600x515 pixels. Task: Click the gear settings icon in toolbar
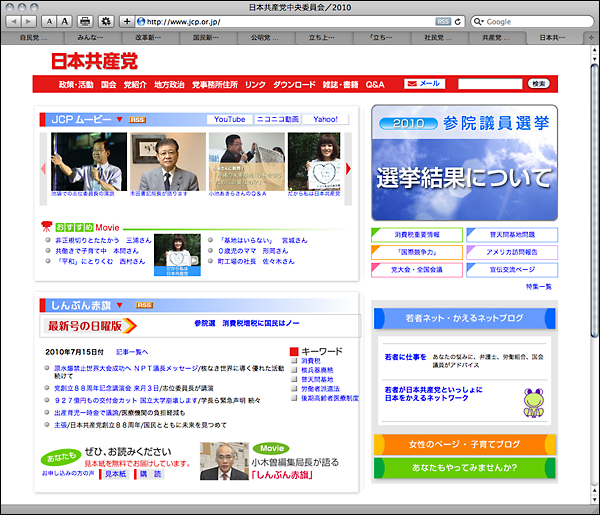point(104,21)
